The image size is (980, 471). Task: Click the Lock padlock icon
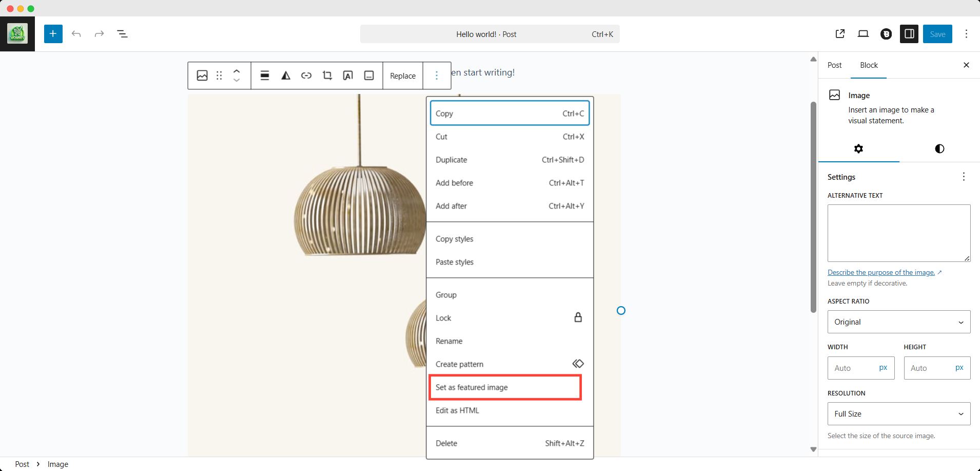coord(578,317)
